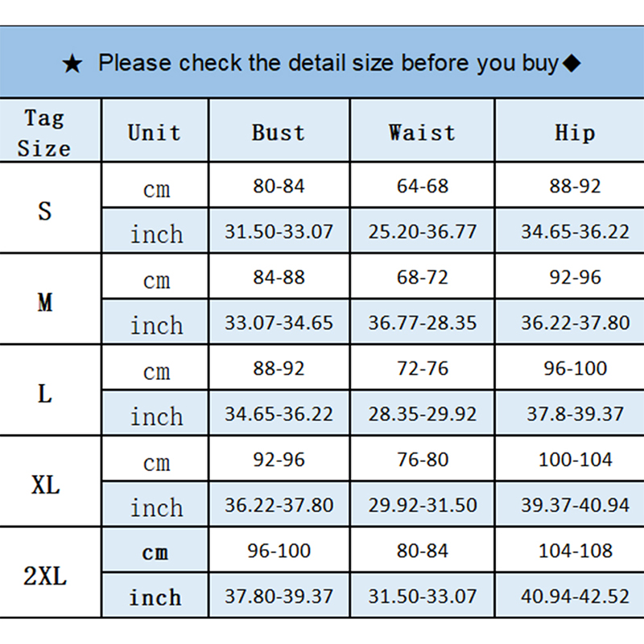
Task: Choose the 'XL' tag size cell
Action: (45, 485)
